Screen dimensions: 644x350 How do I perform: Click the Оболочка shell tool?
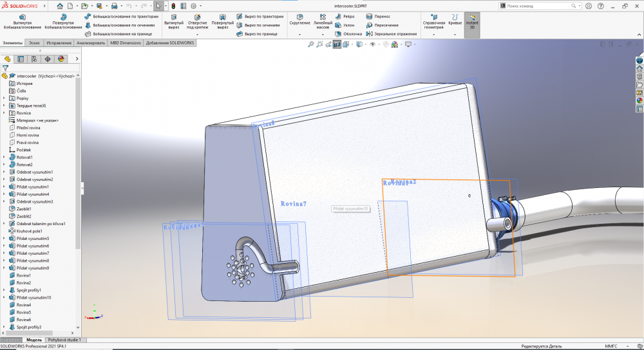tap(348, 33)
